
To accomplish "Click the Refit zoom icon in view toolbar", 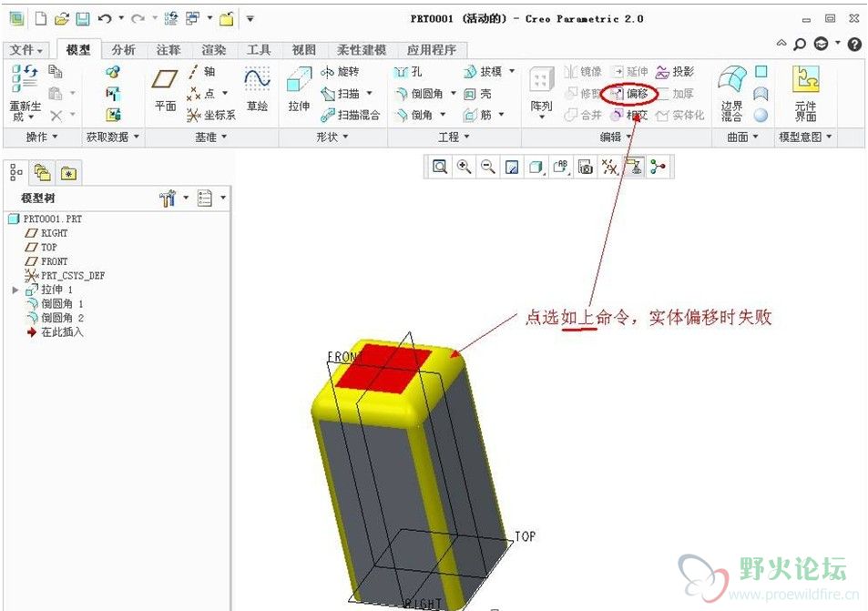I will (x=440, y=167).
